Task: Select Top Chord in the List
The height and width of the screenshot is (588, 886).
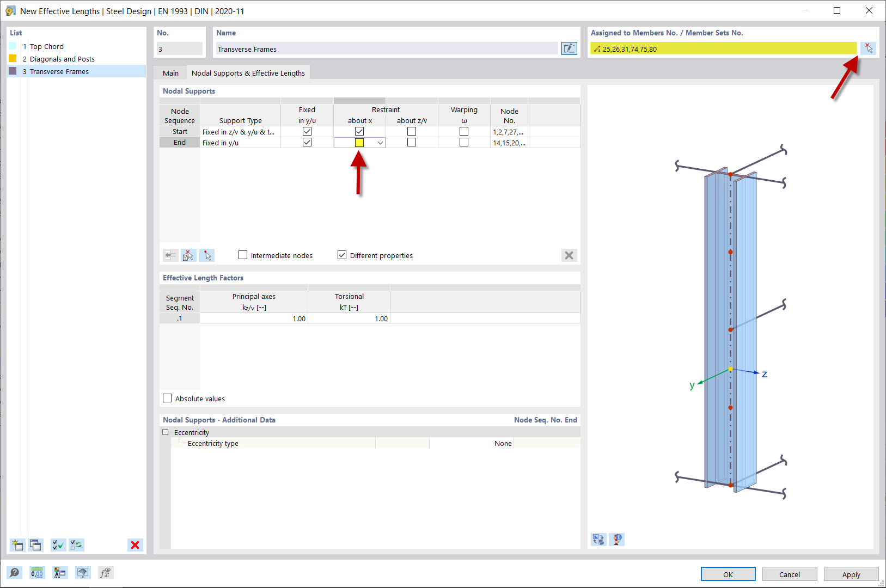Action: pos(47,46)
